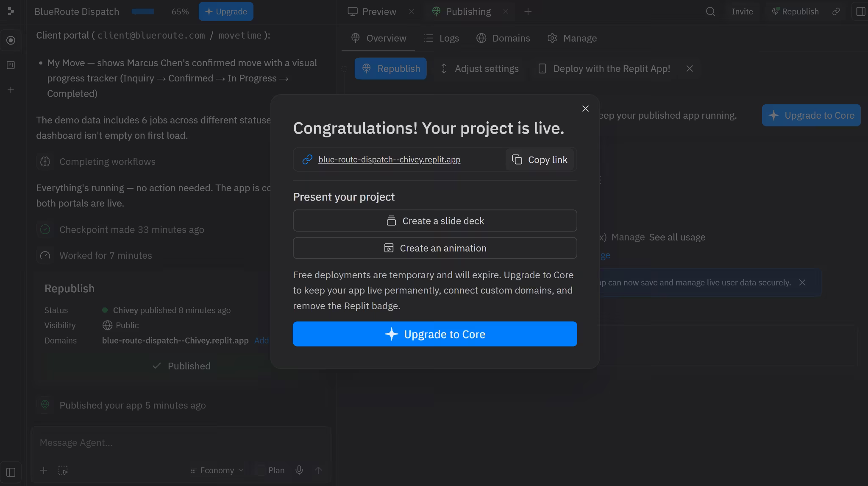Open the Economy mode dropdown
Viewport: 868px width, 486px height.
click(217, 470)
